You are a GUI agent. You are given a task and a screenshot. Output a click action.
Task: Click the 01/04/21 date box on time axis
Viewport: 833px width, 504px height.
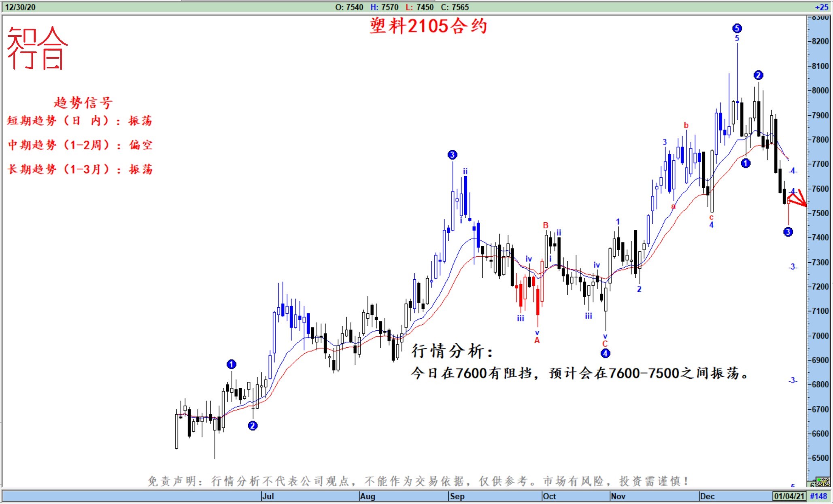[x=789, y=496]
